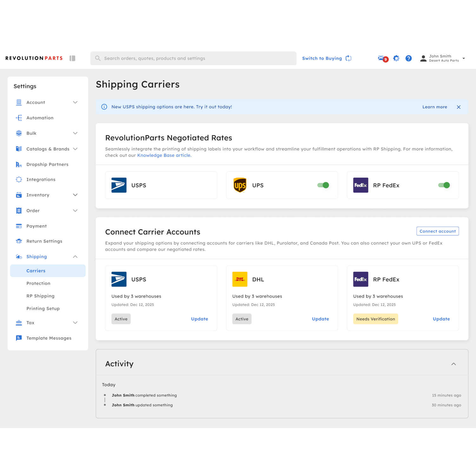The height and width of the screenshot is (476, 476).
Task: Click USPS logo in Negotiated Rates card
Action: click(119, 185)
